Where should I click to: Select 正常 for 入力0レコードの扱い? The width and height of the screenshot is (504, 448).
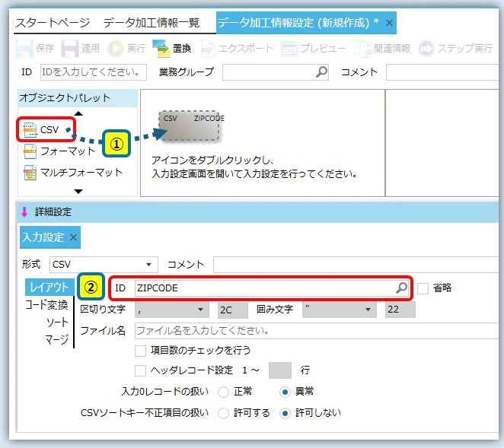[x=223, y=392]
